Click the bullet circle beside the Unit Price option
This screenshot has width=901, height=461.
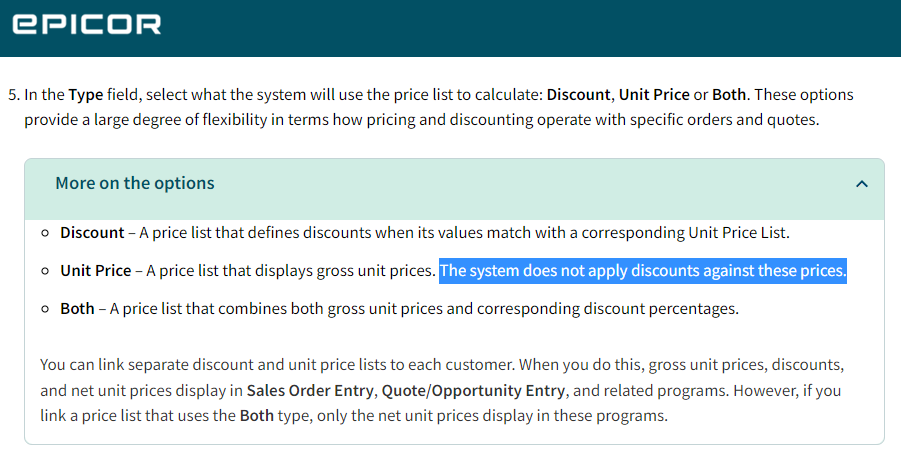click(46, 271)
